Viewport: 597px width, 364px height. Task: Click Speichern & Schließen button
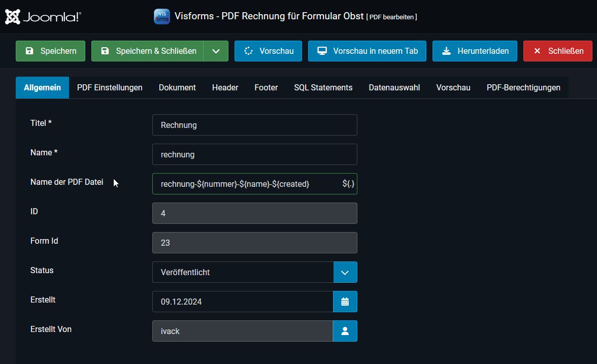pyautogui.click(x=148, y=51)
